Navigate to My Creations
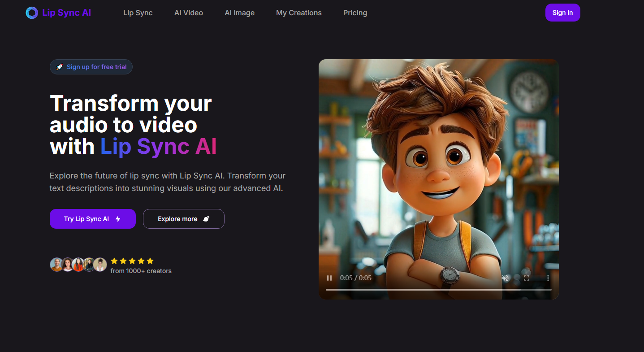 tap(299, 13)
